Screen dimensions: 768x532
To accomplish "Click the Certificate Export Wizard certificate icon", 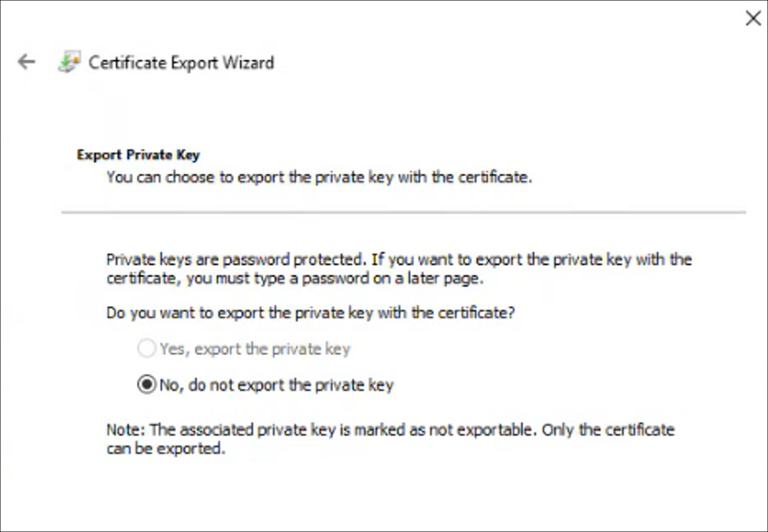I will click(69, 63).
